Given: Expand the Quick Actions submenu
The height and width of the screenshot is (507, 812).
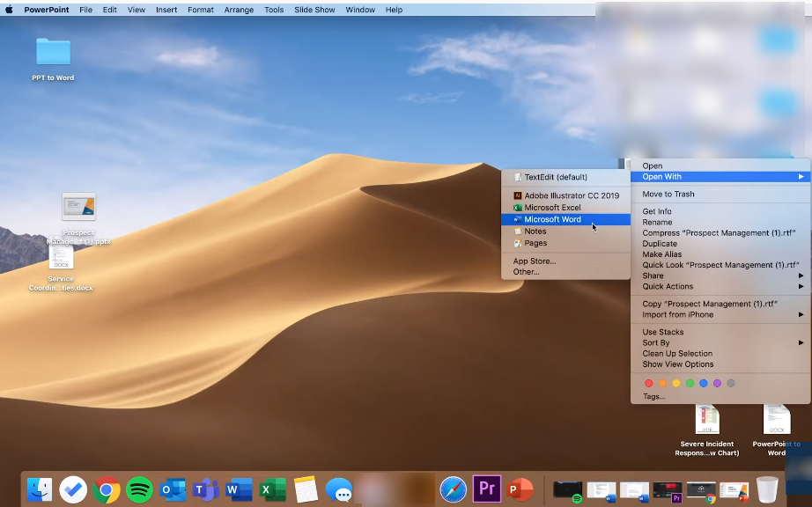Looking at the screenshot, I should pos(720,287).
